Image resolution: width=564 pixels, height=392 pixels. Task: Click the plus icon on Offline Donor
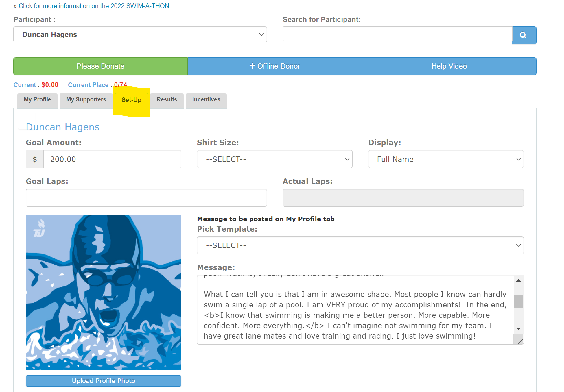[x=252, y=66]
